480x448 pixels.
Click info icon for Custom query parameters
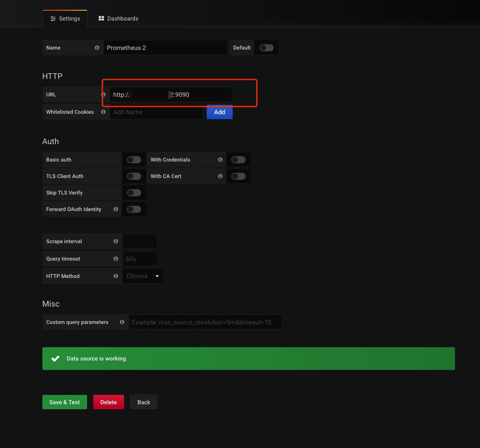pos(122,322)
